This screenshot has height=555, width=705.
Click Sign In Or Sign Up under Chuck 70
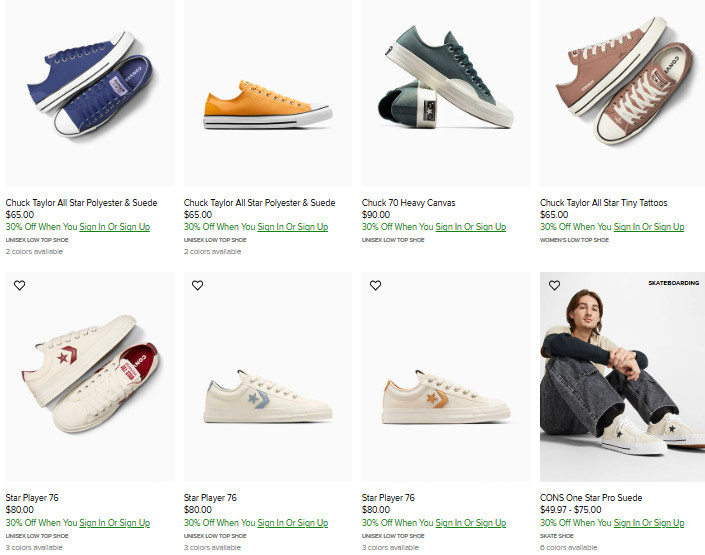click(x=470, y=227)
